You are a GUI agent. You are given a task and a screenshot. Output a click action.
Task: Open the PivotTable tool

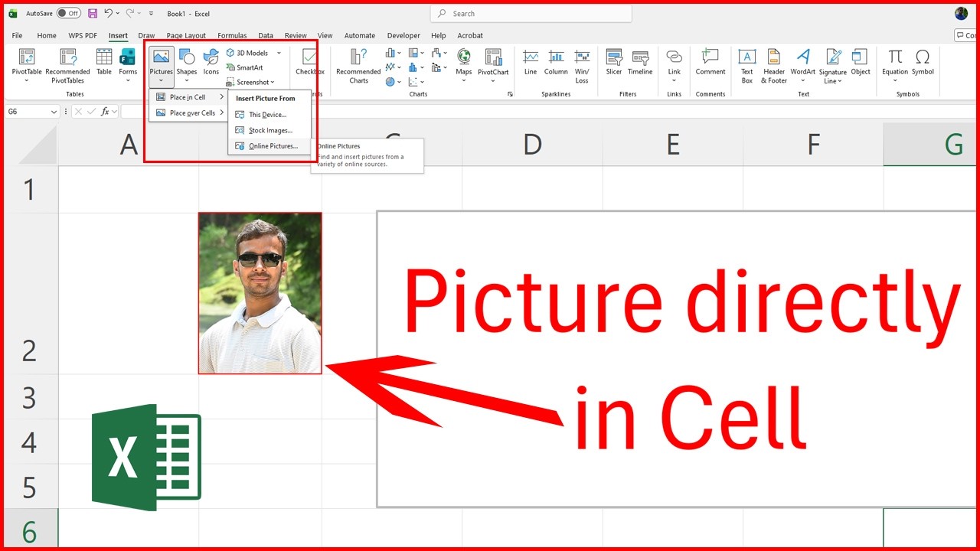[27, 66]
